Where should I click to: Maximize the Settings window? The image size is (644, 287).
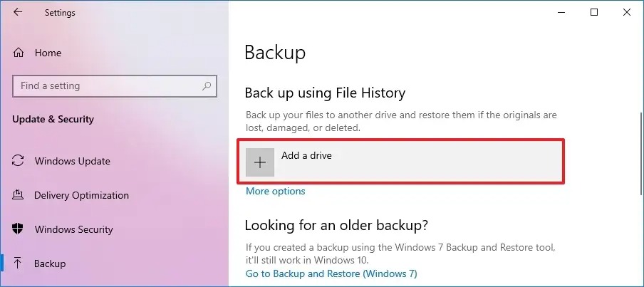pyautogui.click(x=594, y=12)
